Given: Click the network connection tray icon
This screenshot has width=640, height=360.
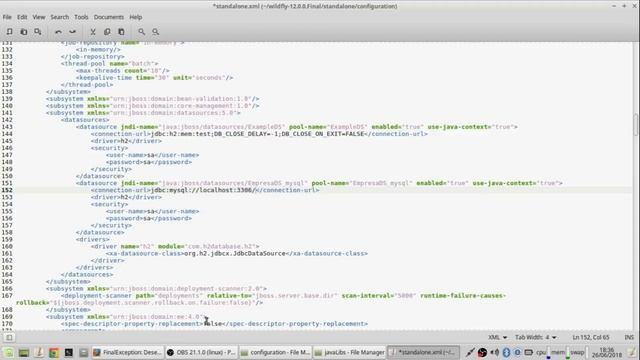Looking at the screenshot, I should click(x=470, y=352).
